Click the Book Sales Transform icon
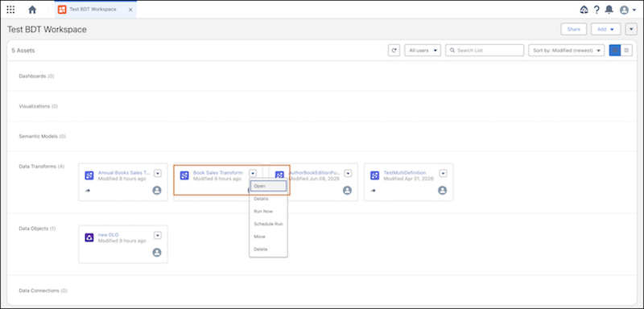This screenshot has height=309, width=644. tap(184, 175)
